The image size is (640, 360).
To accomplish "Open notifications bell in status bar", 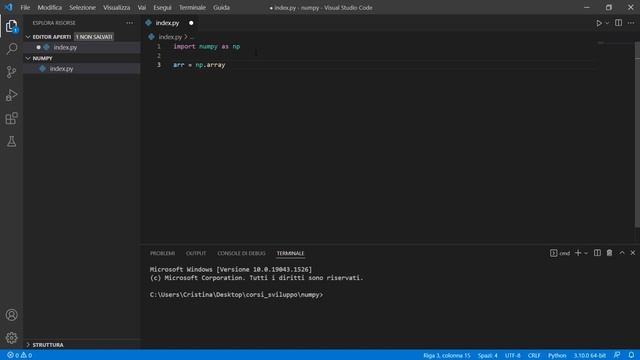I will tap(631, 355).
